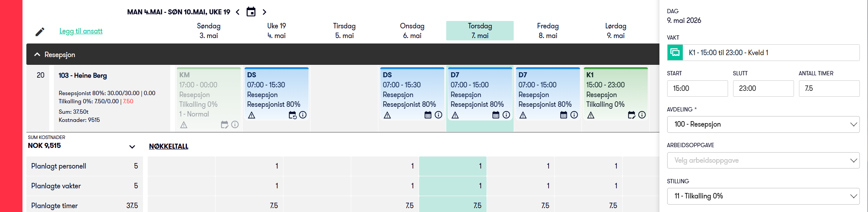This screenshot has height=212, width=868.
Task: Click the green shift icon beside K1 Vakt
Action: click(x=675, y=52)
